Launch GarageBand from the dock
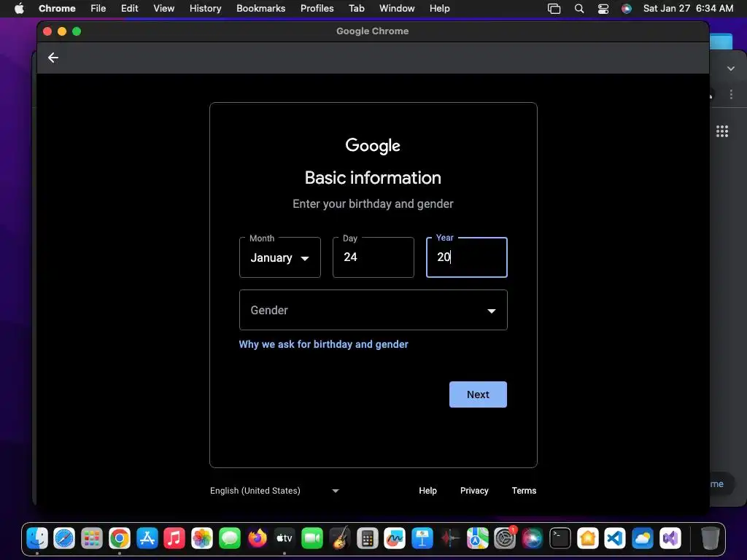Image resolution: width=747 pixels, height=560 pixels. [340, 539]
